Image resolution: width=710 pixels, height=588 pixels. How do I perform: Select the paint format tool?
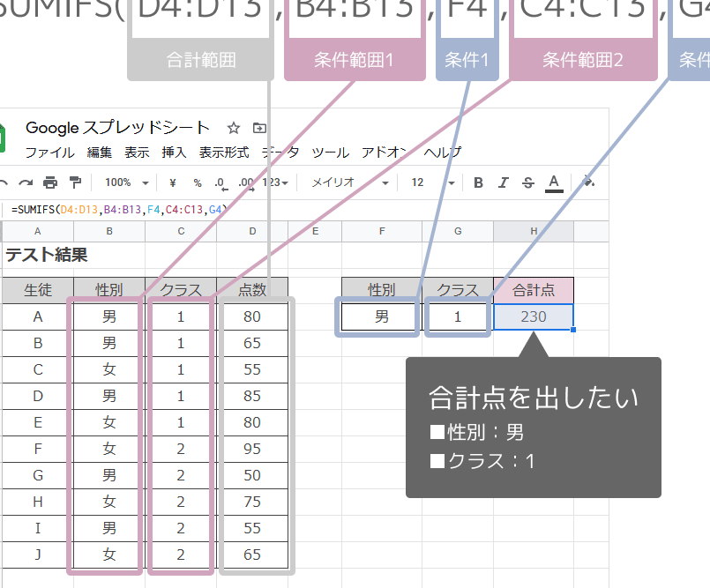tap(75, 182)
